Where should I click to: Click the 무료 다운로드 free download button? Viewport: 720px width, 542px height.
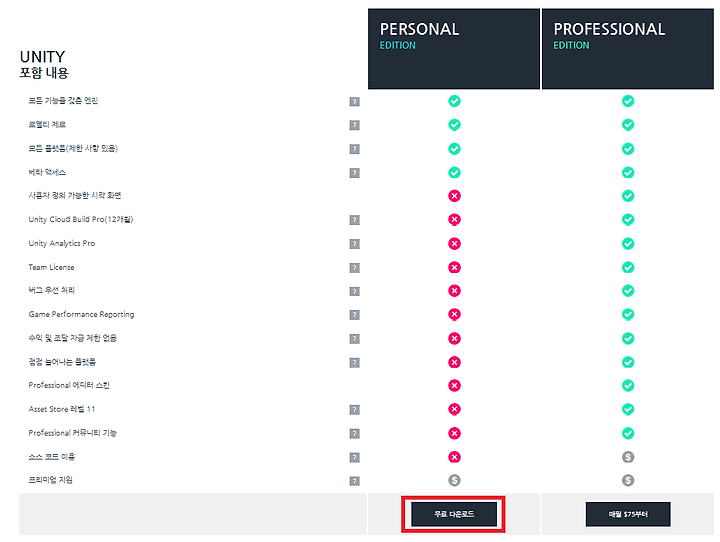click(454, 514)
